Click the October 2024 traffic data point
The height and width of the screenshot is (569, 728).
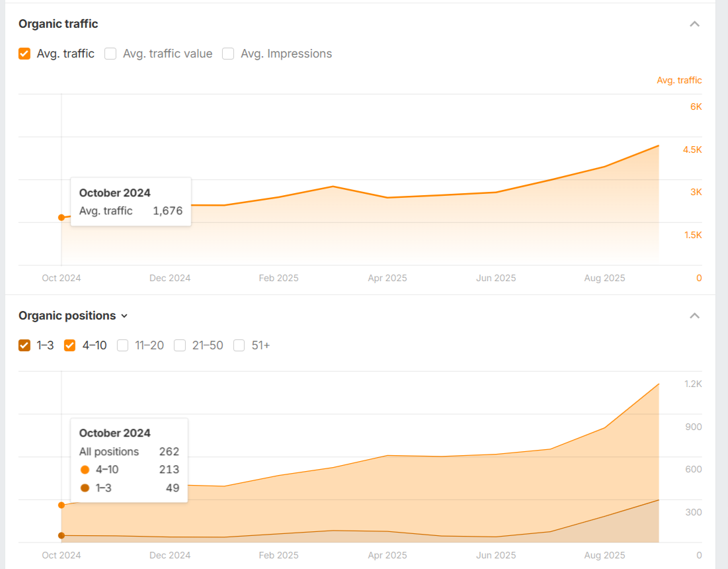pyautogui.click(x=61, y=217)
